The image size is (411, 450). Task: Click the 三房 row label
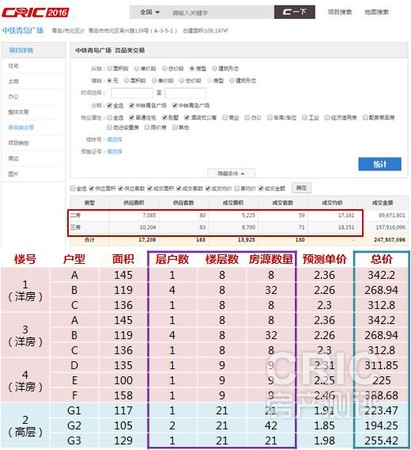[x=75, y=227]
